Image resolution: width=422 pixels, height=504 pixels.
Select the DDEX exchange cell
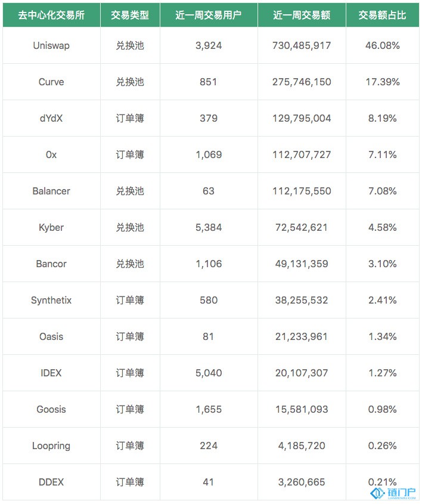point(51,482)
